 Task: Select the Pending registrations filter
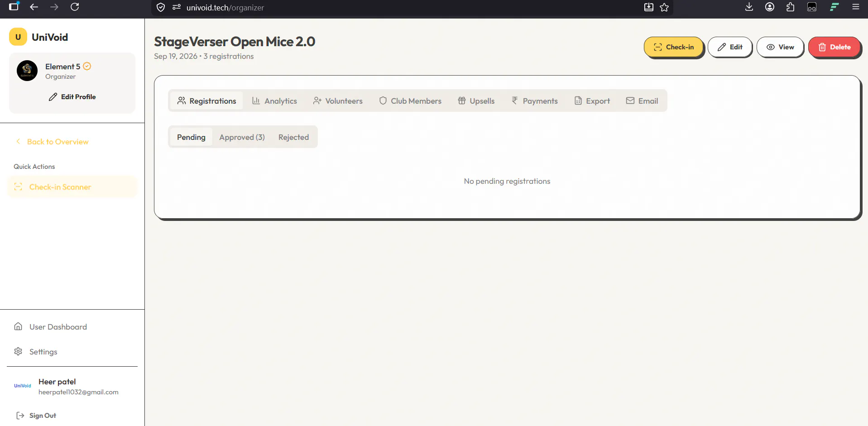tap(191, 137)
